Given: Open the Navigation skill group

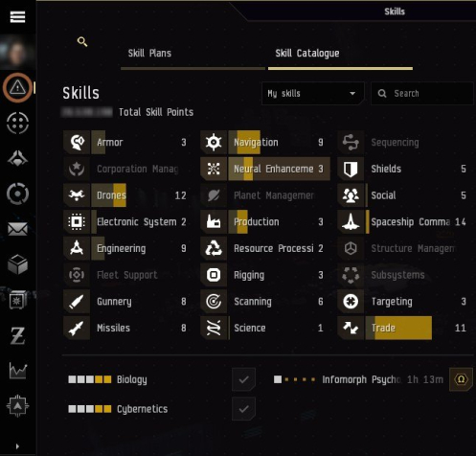Looking at the screenshot, I should coord(265,142).
